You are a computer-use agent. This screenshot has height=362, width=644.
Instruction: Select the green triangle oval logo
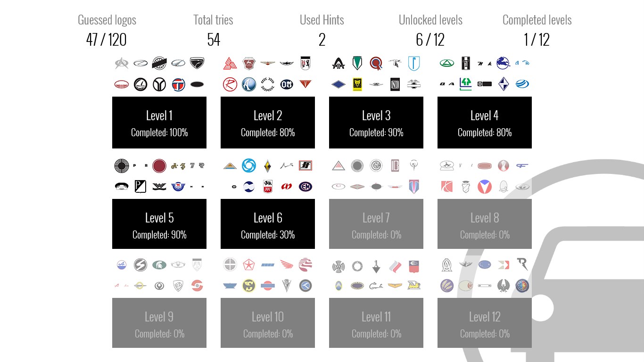447,63
